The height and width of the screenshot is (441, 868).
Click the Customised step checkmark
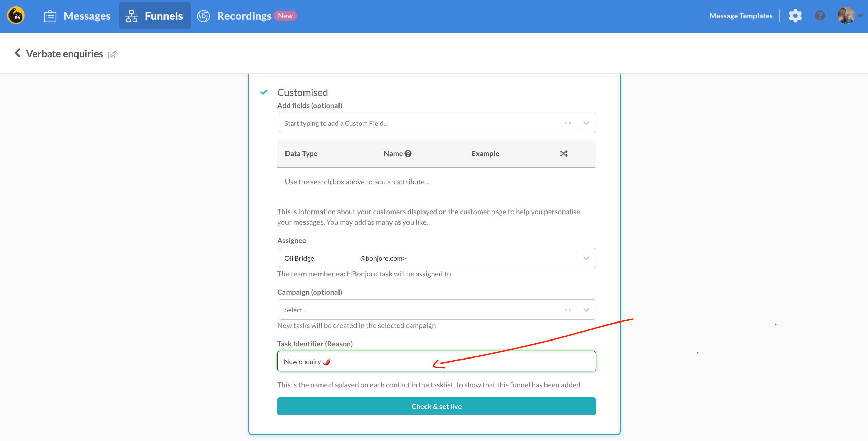264,92
